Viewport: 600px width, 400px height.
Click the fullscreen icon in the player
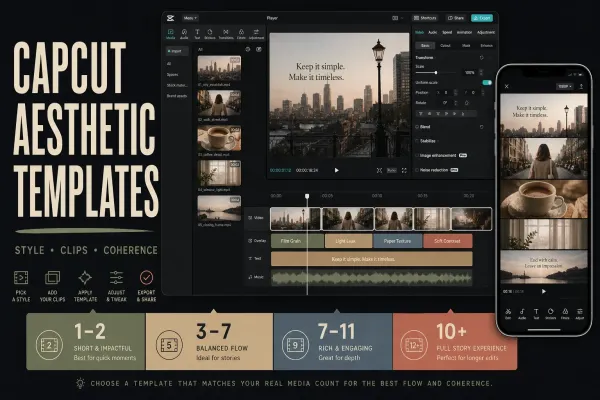coord(404,170)
